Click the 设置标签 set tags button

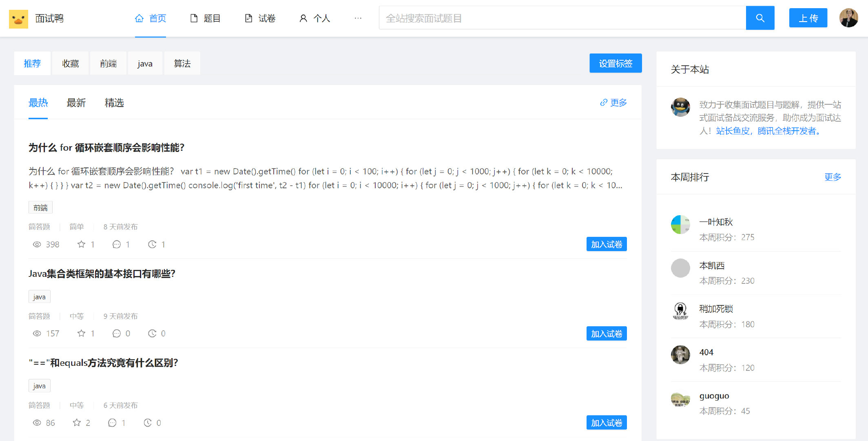point(615,64)
